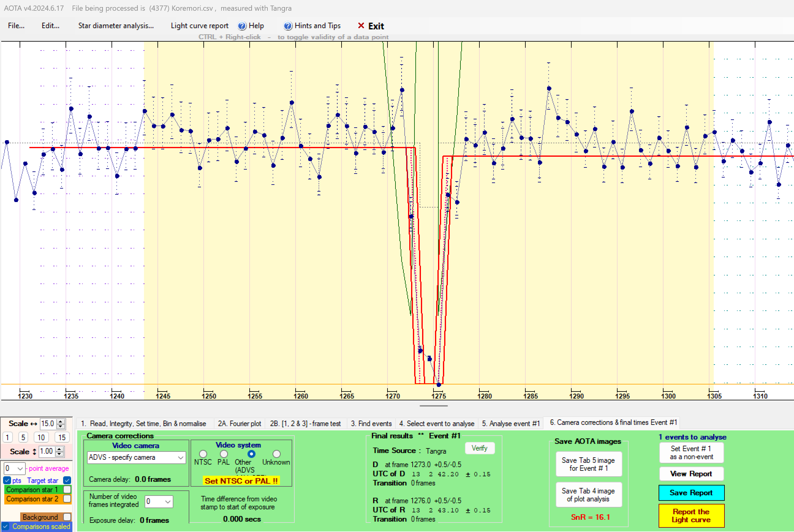Click the splitter grip below the plot
794x532 pixels.
[x=433, y=406]
